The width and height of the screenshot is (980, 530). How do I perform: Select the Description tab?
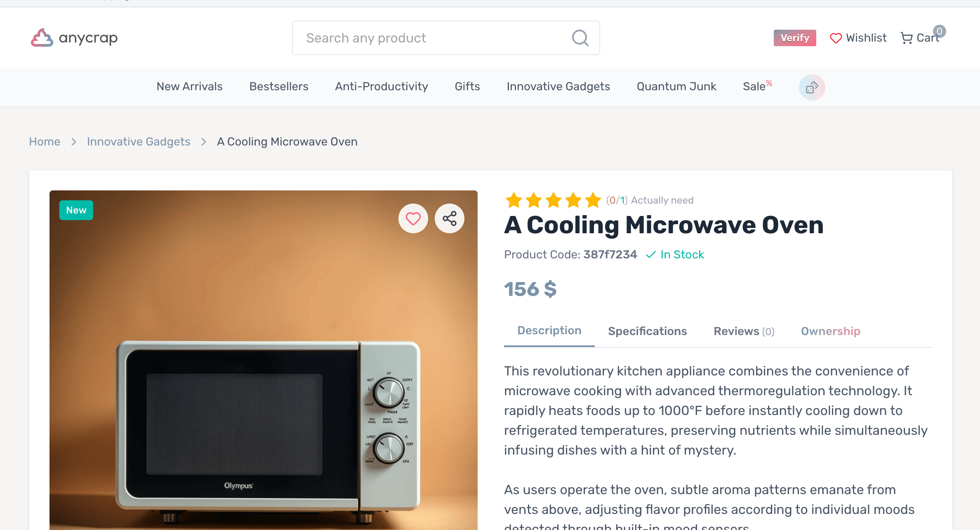coord(549,331)
